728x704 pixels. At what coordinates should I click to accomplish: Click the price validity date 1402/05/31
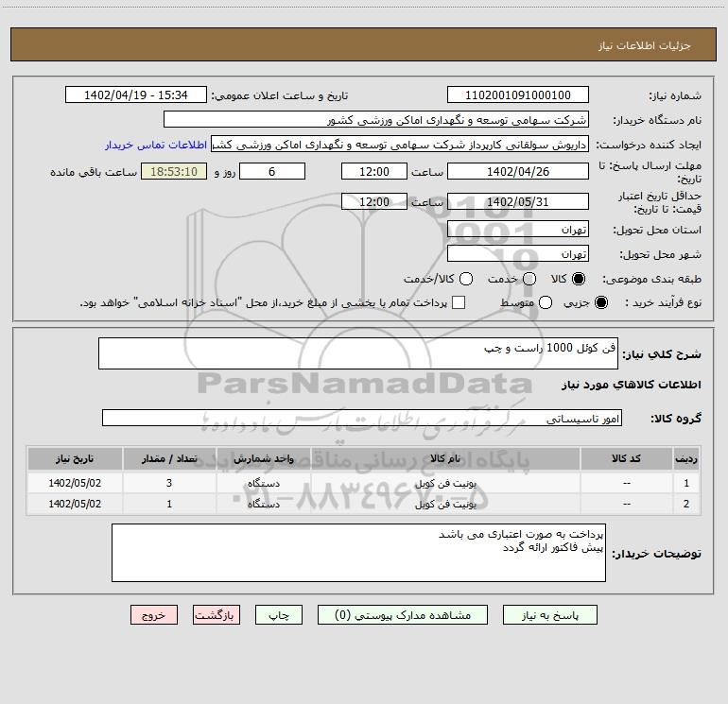click(x=518, y=201)
